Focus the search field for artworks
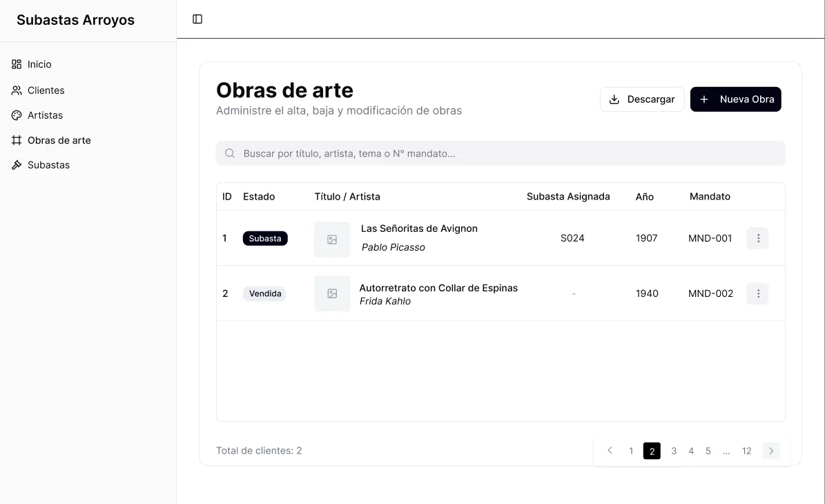This screenshot has height=504, width=825. [x=501, y=153]
